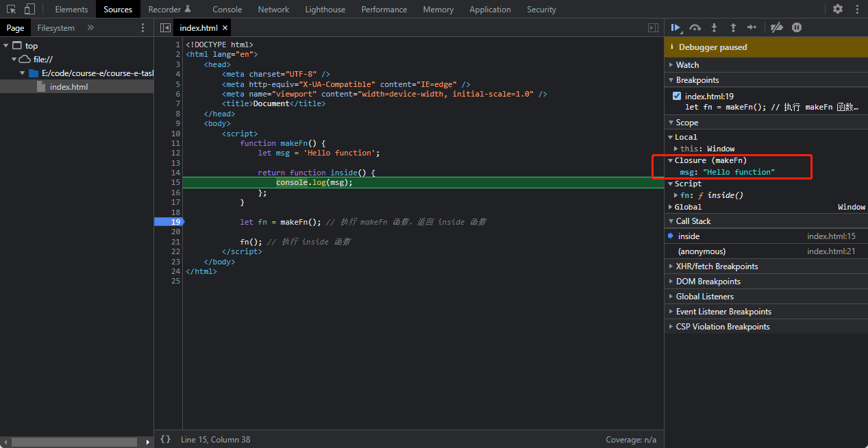The image size is (868, 448).
Task: Select the (anonymous) call stack frame
Action: click(x=766, y=251)
